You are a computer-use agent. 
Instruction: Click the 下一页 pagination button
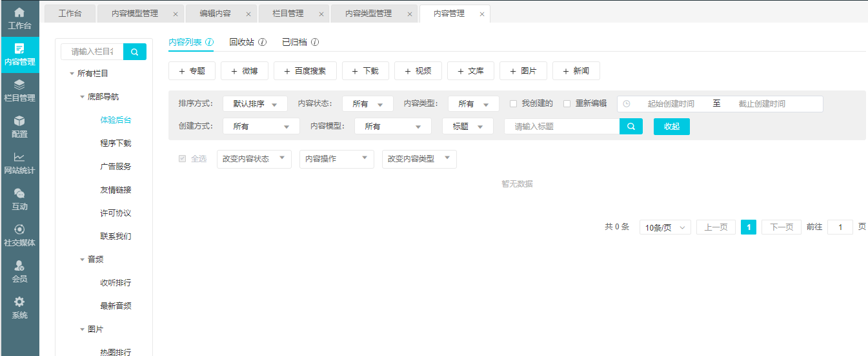(782, 227)
